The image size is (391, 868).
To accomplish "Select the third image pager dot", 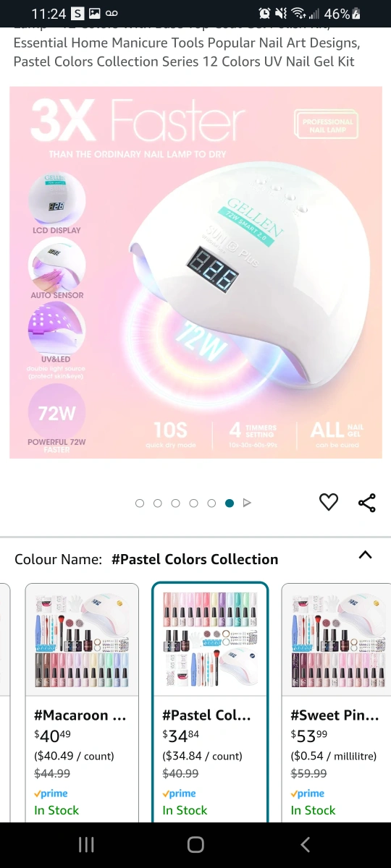I will pyautogui.click(x=175, y=503).
